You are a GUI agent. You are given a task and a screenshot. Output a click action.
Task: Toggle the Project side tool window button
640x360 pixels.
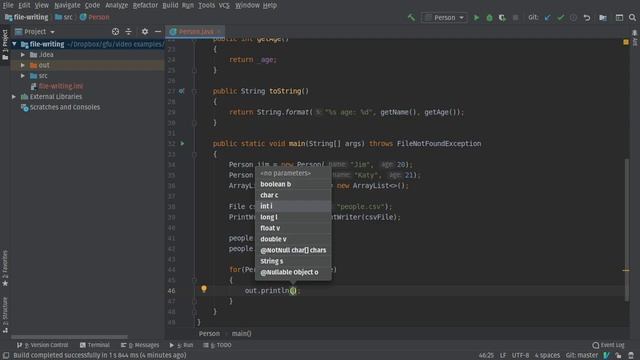pyautogui.click(x=5, y=44)
